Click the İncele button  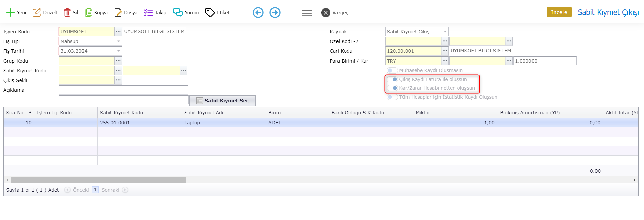coord(559,12)
